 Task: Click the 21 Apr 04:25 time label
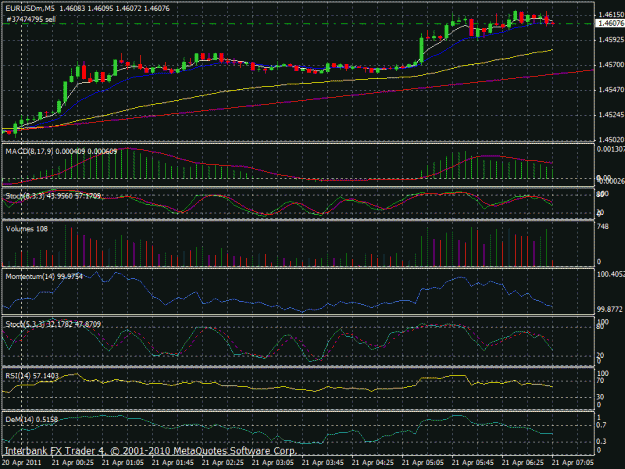[373, 463]
